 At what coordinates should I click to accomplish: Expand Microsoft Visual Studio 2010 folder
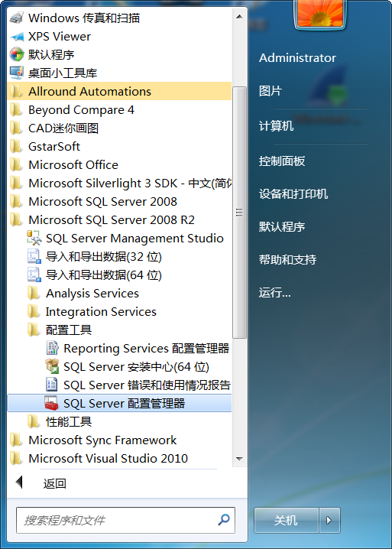point(119,458)
